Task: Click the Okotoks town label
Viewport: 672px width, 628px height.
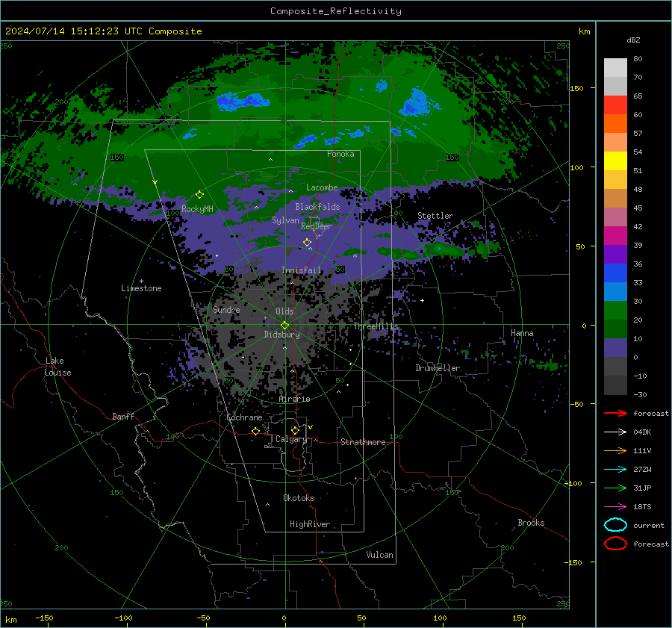Action: pos(299,498)
